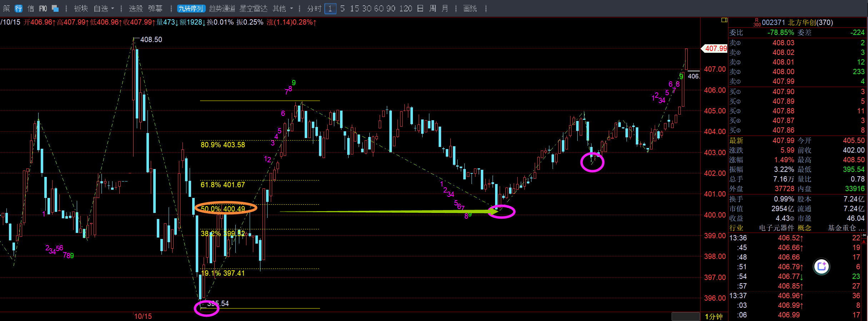868x321 pixels.
Task: Select the 30-minute period
Action: [x=367, y=9]
